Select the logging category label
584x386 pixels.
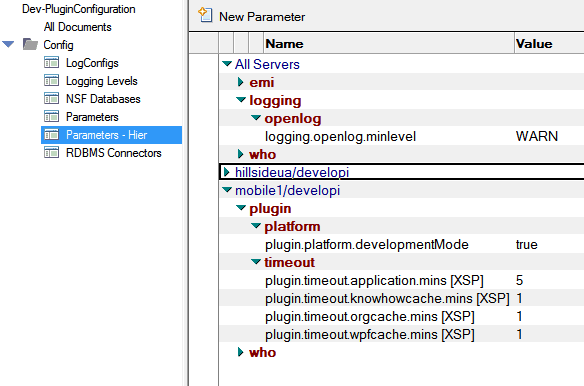click(x=275, y=101)
